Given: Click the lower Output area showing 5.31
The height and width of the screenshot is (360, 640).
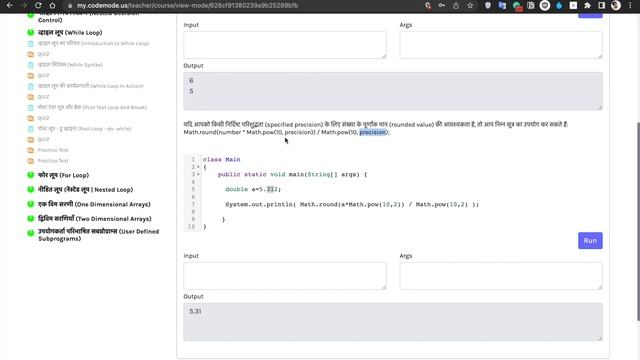Looking at the screenshot, I should (393, 322).
